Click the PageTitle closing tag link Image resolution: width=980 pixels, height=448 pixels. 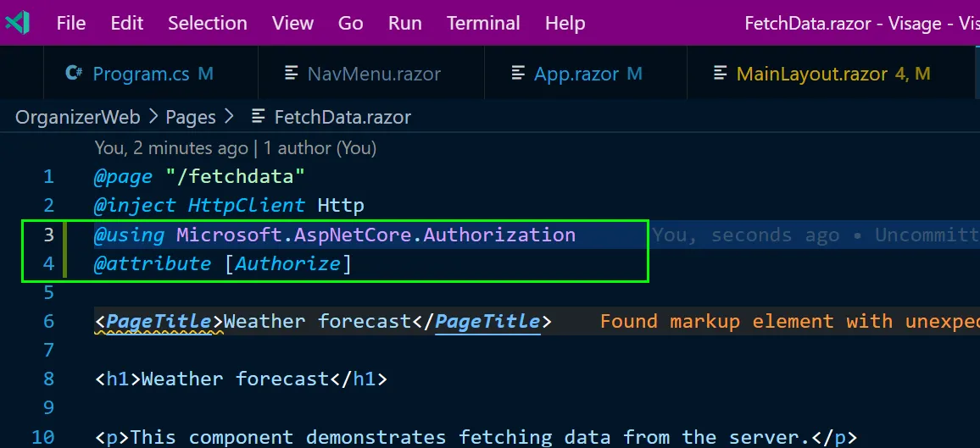[x=487, y=322]
